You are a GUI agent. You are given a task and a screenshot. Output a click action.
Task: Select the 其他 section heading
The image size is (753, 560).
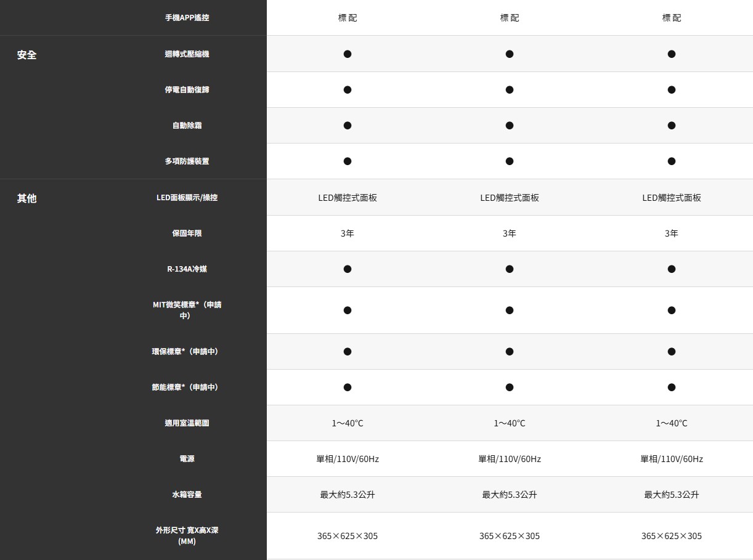(x=27, y=198)
